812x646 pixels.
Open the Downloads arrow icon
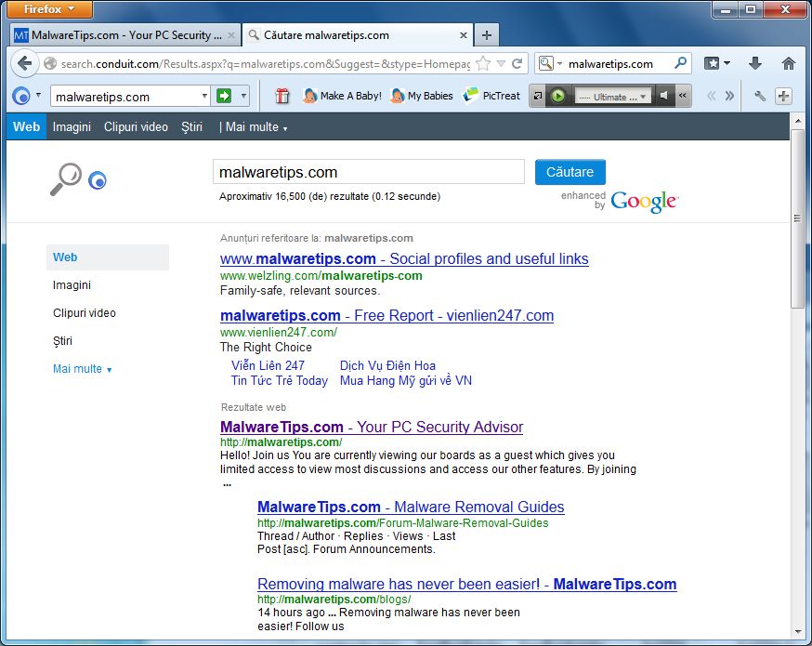(x=755, y=64)
